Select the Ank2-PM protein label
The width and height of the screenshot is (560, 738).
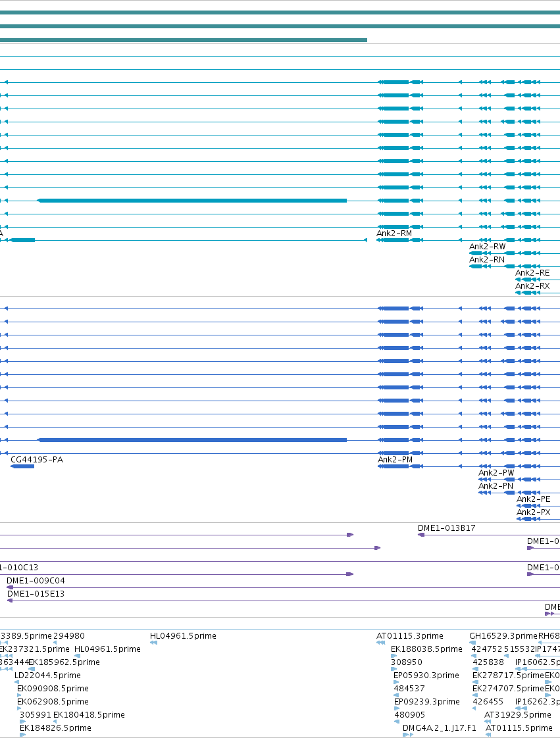pyautogui.click(x=395, y=460)
